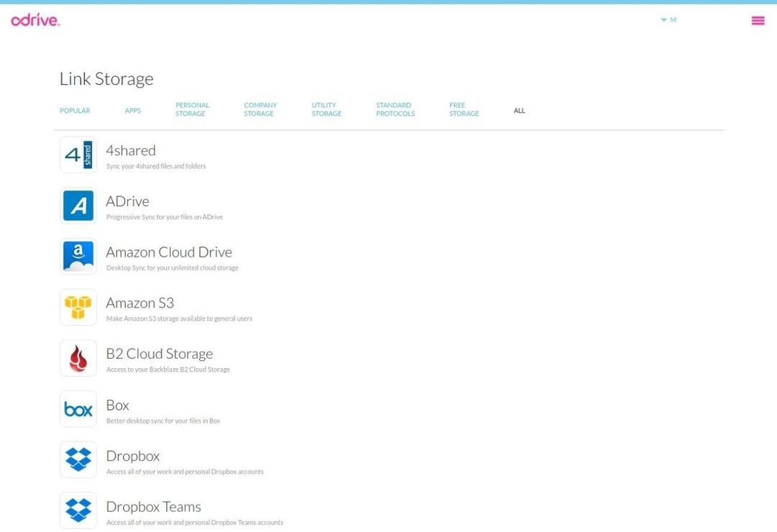This screenshot has height=532, width=777.
Task: Click 'personal Dropbox Teams accounts' description text
Action: tap(195, 523)
